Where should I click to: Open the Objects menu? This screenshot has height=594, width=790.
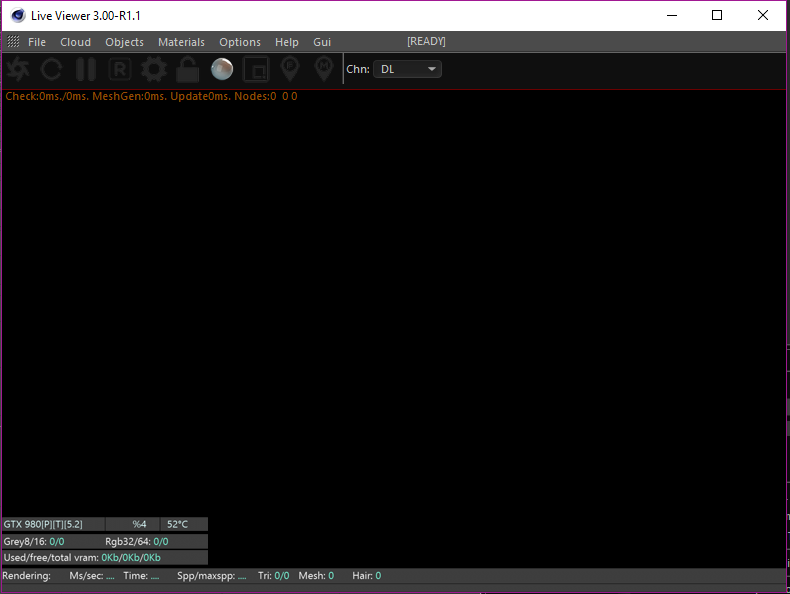pyautogui.click(x=124, y=42)
